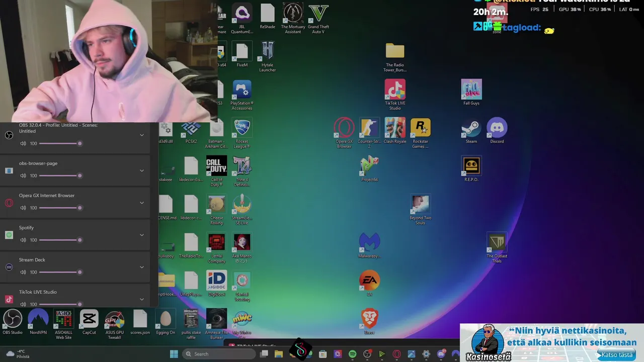Open the Kasinosetä banner ad
The image size is (644, 362).
552,343
